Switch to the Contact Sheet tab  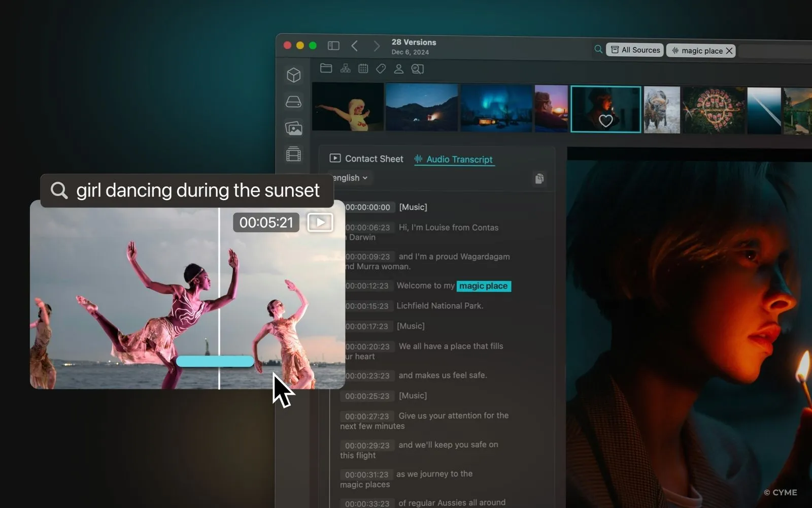[366, 158]
